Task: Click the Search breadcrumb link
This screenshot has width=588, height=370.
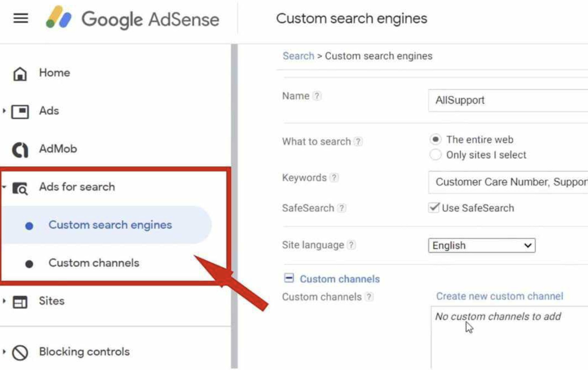Action: click(298, 56)
